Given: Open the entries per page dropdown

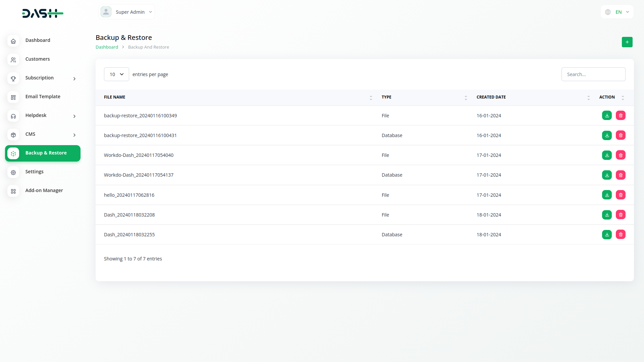Looking at the screenshot, I should coord(116,74).
